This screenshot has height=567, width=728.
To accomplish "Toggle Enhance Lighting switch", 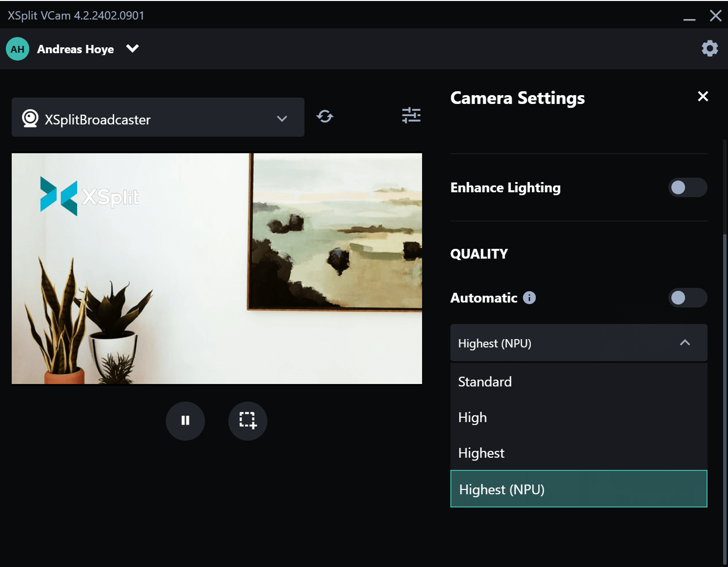I will coord(688,187).
